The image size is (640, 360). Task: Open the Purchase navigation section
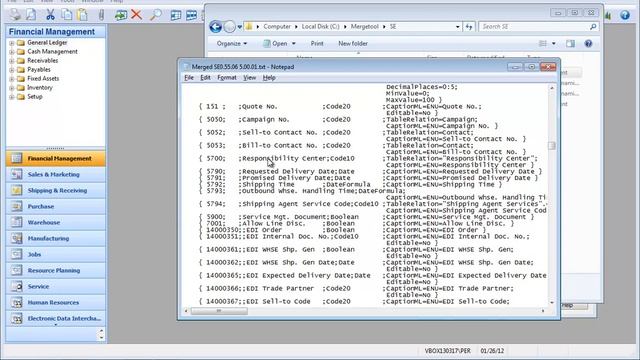[56, 206]
